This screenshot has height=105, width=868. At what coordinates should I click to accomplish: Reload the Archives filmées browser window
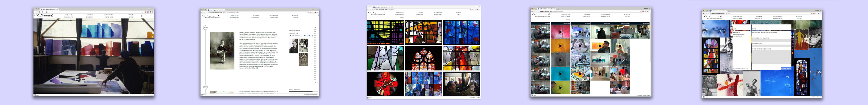[537, 11]
